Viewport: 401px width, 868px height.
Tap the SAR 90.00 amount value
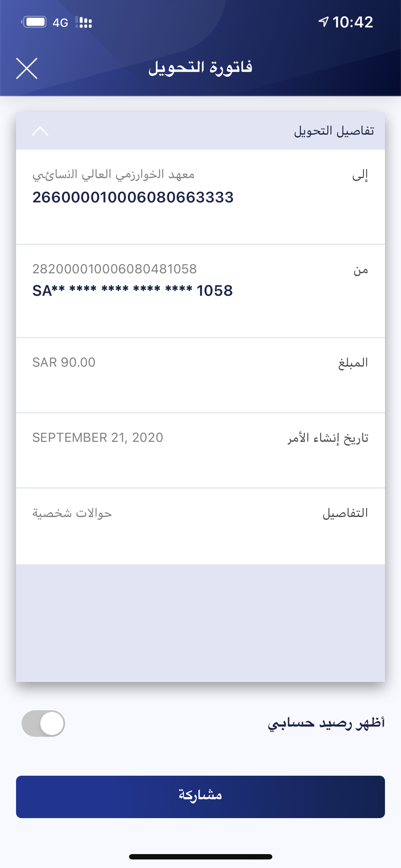64,362
